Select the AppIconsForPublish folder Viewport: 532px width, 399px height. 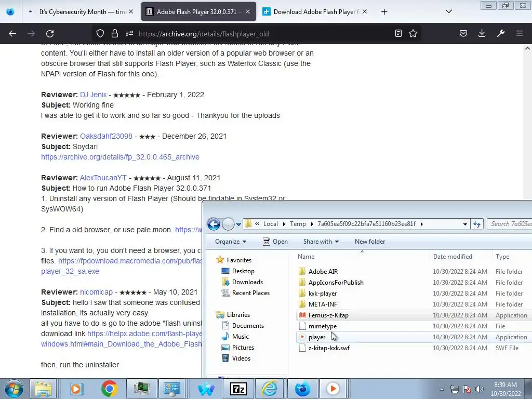pyautogui.click(x=336, y=282)
